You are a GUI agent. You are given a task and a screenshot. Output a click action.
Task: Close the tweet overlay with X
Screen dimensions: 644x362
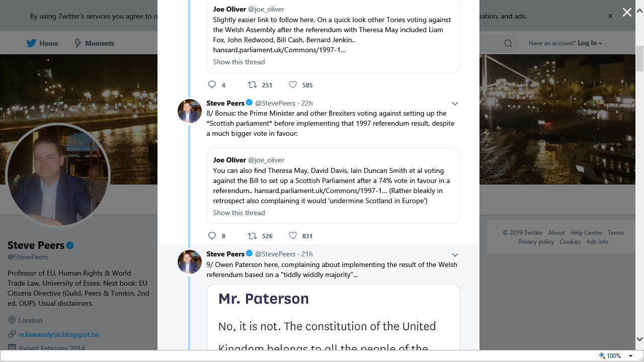tap(627, 13)
